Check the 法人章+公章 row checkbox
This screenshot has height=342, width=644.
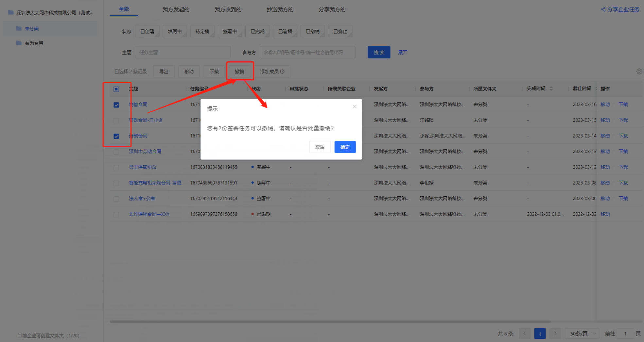point(116,199)
